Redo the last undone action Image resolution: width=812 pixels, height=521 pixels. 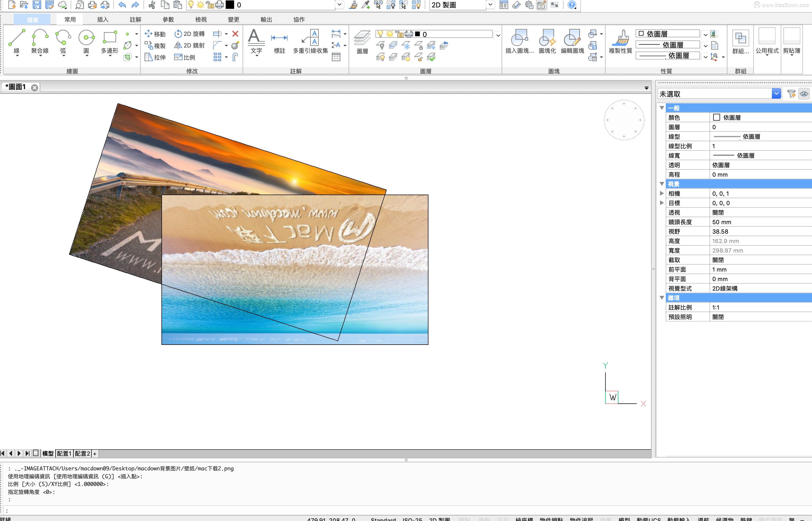click(135, 5)
